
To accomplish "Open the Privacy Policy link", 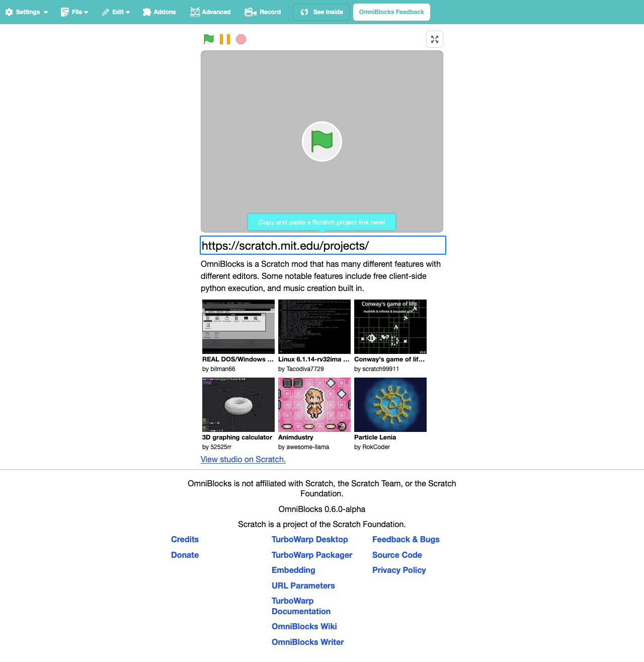I will [399, 570].
